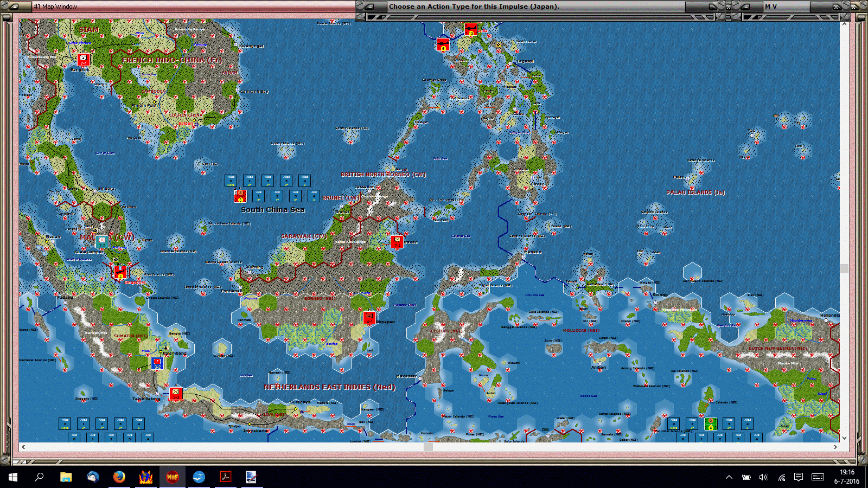868x488 pixels.
Task: Open Adobe Acrobat Reader from the taskbar
Action: (226, 477)
